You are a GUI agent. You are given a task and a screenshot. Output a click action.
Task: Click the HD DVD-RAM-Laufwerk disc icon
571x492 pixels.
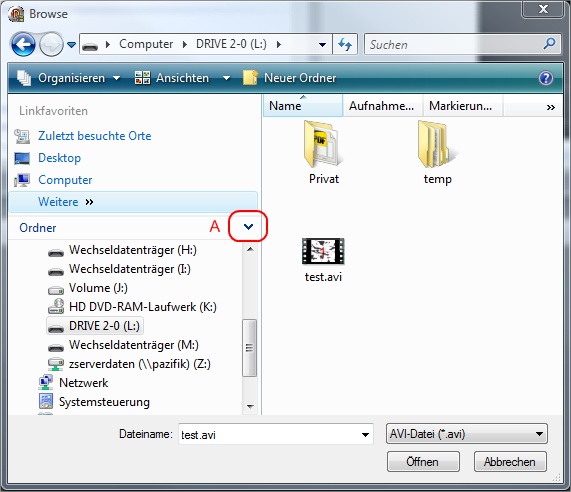[56, 306]
